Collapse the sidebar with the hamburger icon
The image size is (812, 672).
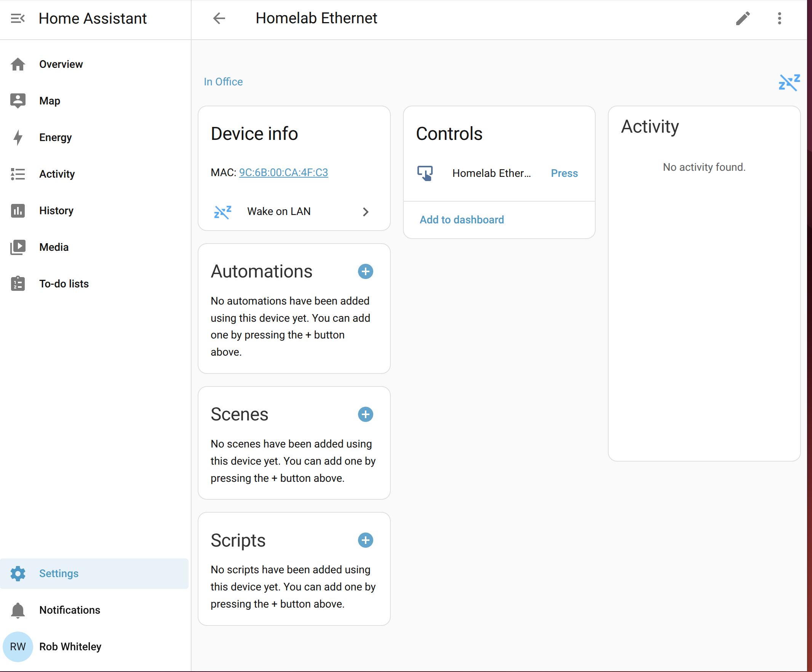18,18
